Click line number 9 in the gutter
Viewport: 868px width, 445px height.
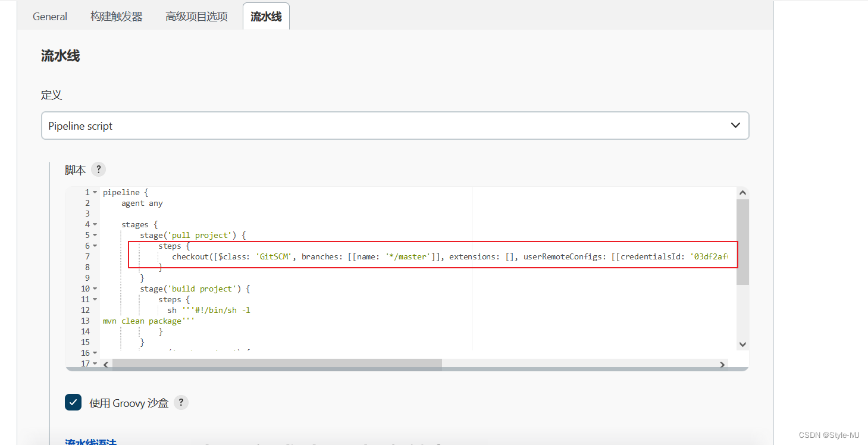click(x=87, y=278)
